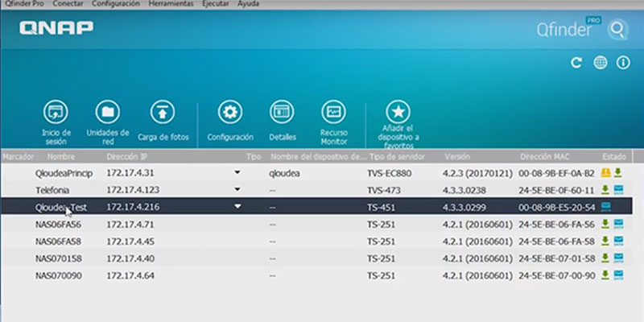Open the Ejecutar menu
The image size is (644, 322).
(216, 4)
